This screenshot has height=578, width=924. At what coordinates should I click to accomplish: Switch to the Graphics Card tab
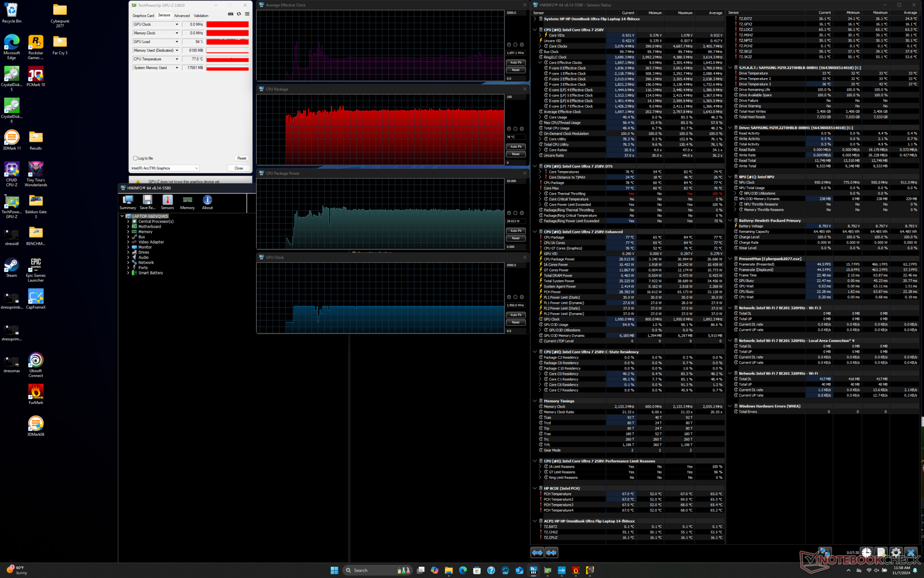[143, 16]
